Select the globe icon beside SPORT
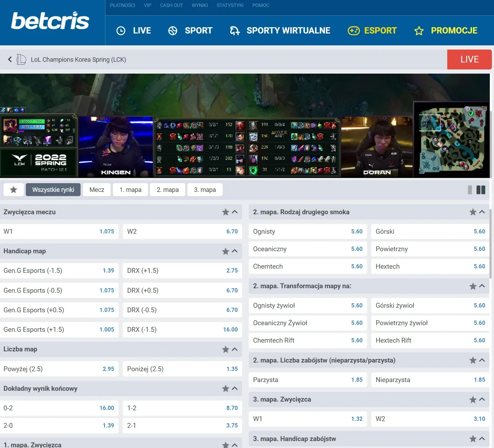Screen dimensions: 494x448 tap(172, 31)
